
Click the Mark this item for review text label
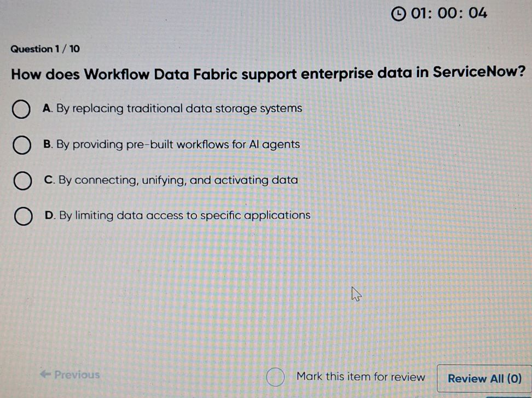pyautogui.click(x=361, y=377)
